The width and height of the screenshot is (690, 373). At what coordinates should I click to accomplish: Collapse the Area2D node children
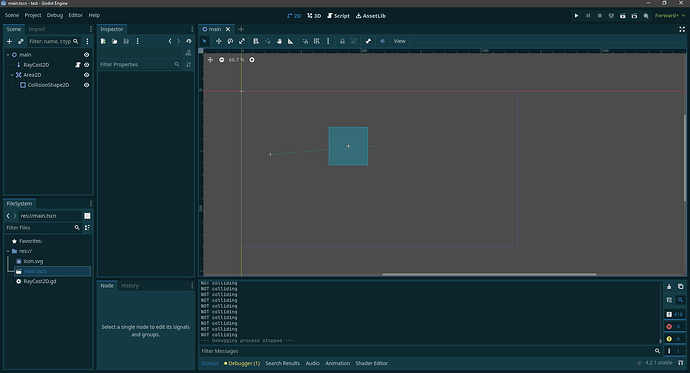[12, 75]
